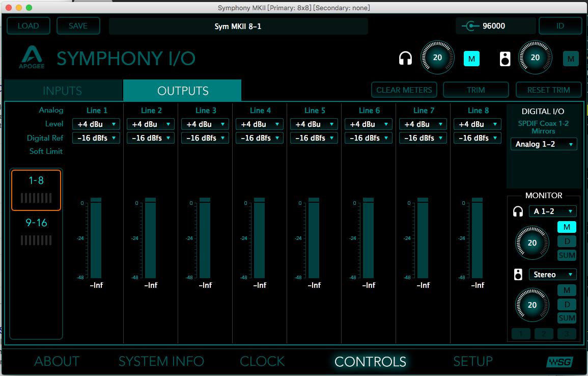Click the headphone icon in the Monitor panel
This screenshot has width=588, height=376.
[518, 211]
